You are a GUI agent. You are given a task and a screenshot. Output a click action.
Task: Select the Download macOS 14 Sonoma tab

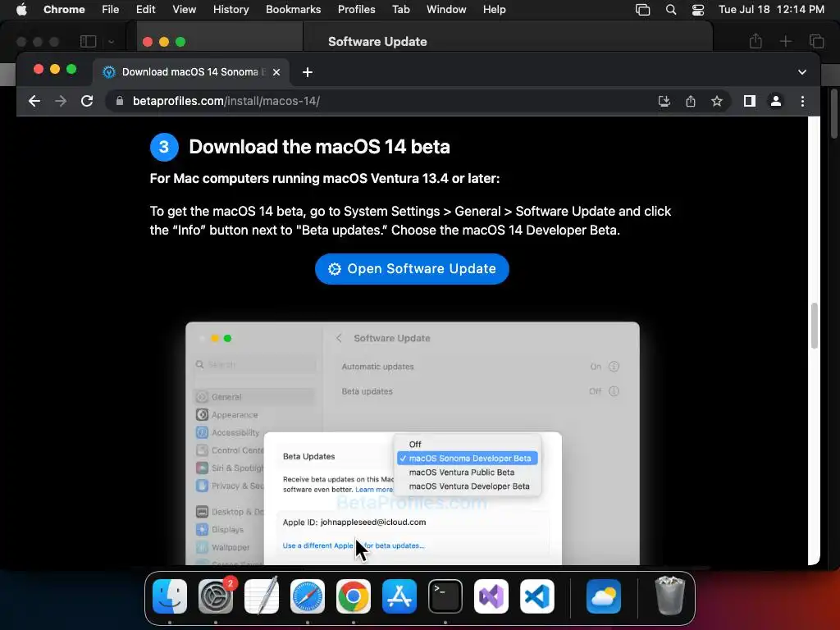click(192, 72)
